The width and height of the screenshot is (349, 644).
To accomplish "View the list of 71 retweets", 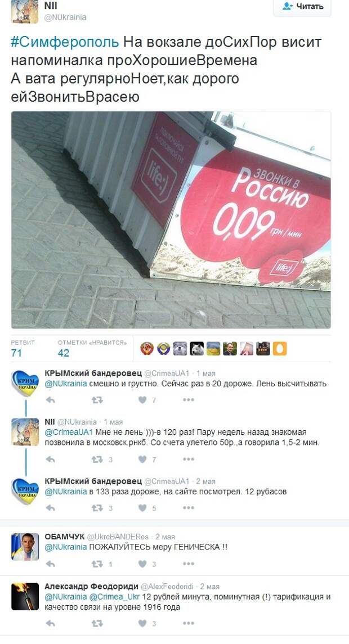I will coord(23,348).
